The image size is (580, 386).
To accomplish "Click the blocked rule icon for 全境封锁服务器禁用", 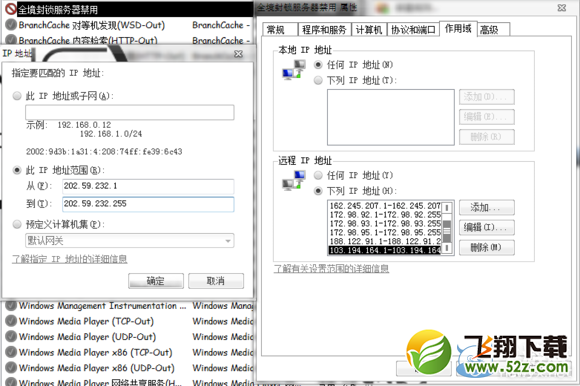I will point(11,9).
